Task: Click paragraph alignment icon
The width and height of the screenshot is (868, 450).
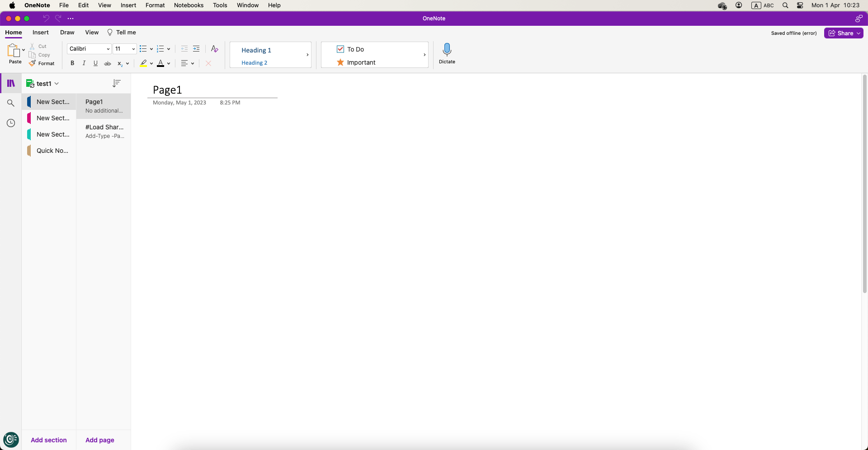Action: pos(184,63)
